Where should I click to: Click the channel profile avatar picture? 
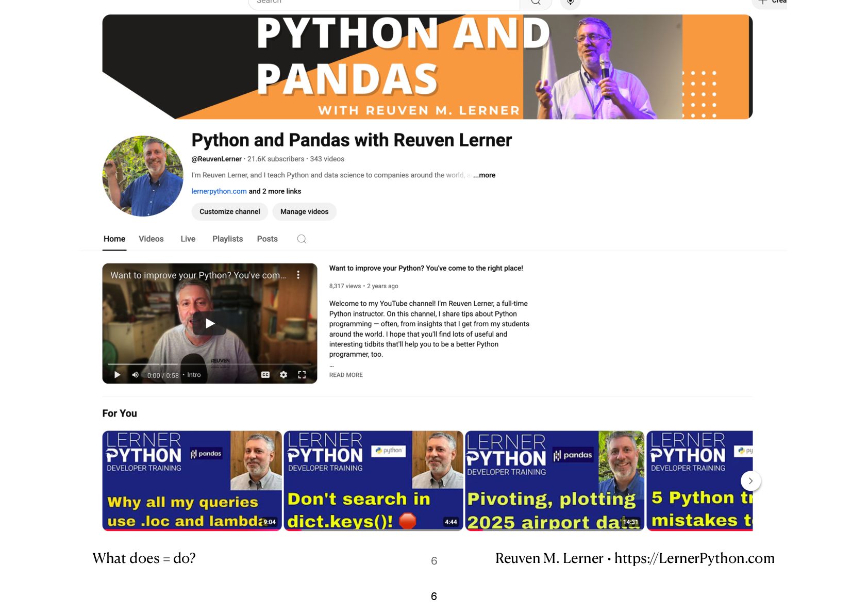click(x=143, y=176)
